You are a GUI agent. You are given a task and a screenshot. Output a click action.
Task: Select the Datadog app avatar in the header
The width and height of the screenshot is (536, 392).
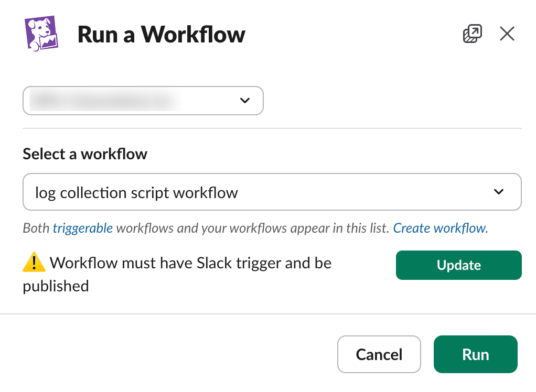pos(42,34)
